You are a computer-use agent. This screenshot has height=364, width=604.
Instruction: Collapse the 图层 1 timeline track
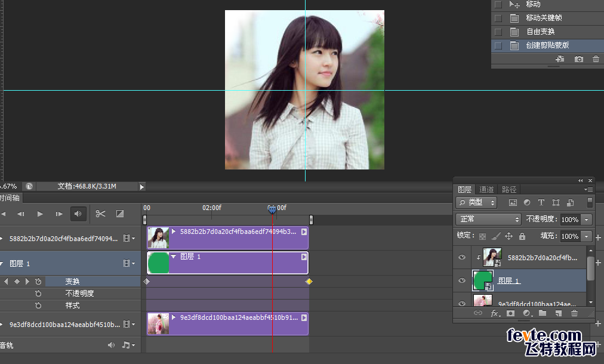coord(2,264)
